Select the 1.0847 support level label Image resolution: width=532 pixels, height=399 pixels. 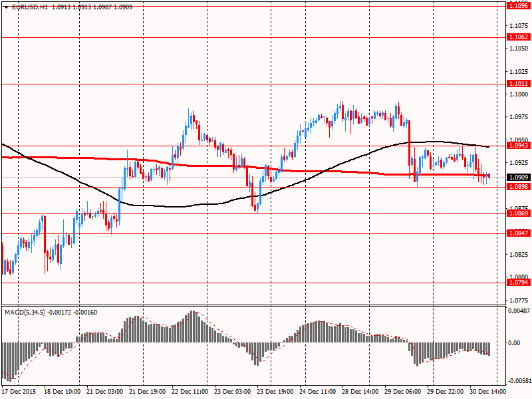point(519,233)
